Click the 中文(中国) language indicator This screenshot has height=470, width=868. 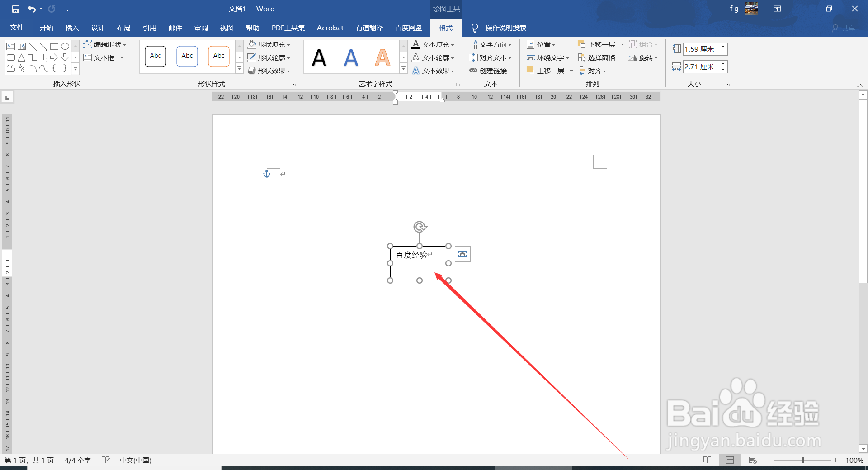[136, 460]
